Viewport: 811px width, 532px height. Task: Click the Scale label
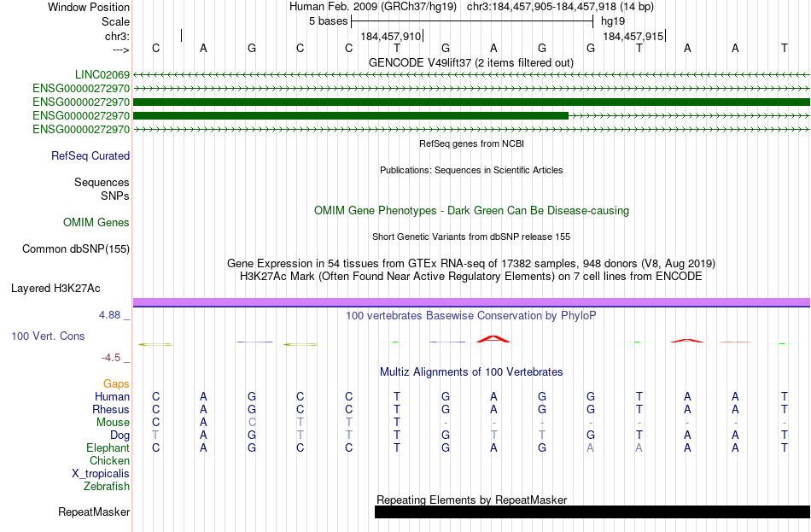tap(115, 21)
